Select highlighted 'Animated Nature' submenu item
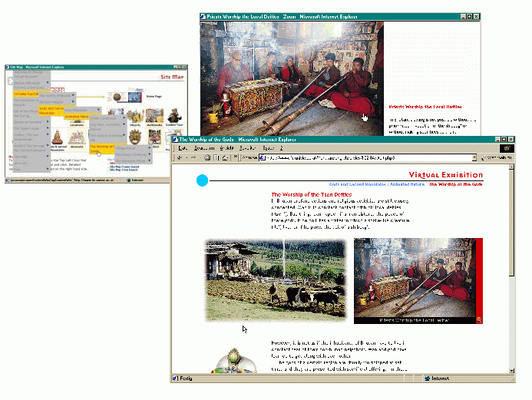This screenshot has height=400, width=532. click(77, 117)
